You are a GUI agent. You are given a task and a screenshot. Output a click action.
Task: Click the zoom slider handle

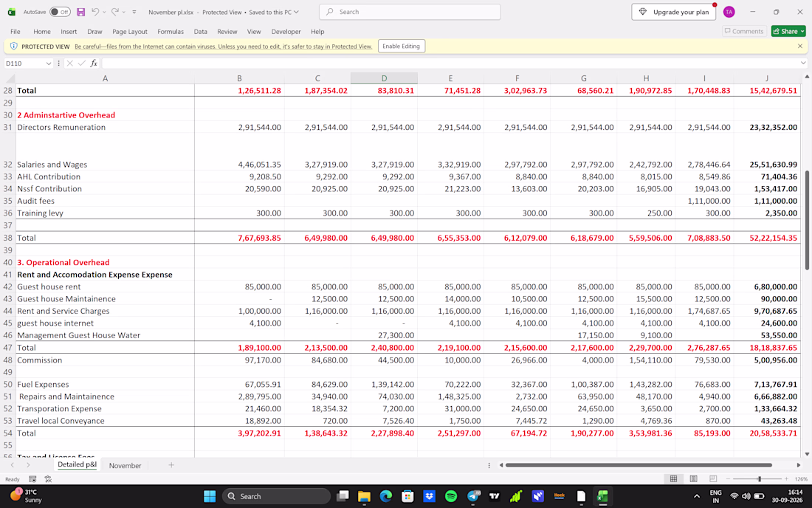tap(759, 479)
